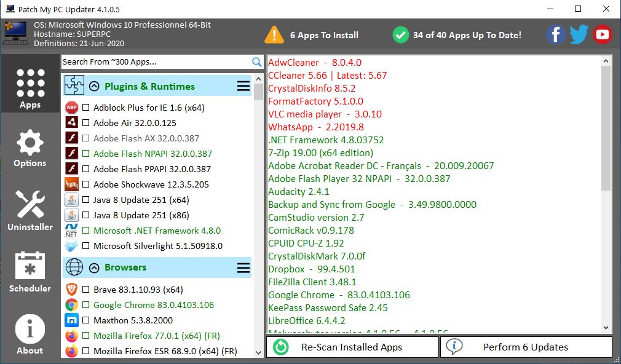Click the results pane scroll-down arrow
621x364 pixels.
(606, 328)
